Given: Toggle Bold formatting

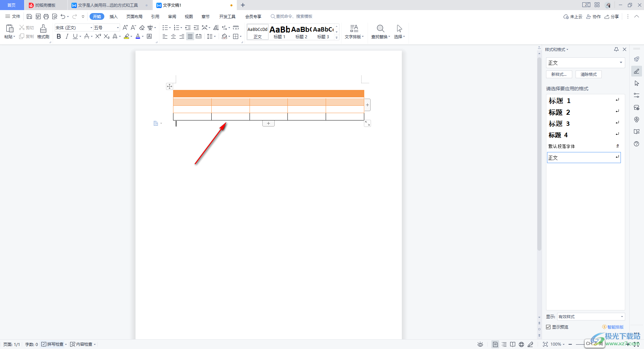Looking at the screenshot, I should point(59,36).
